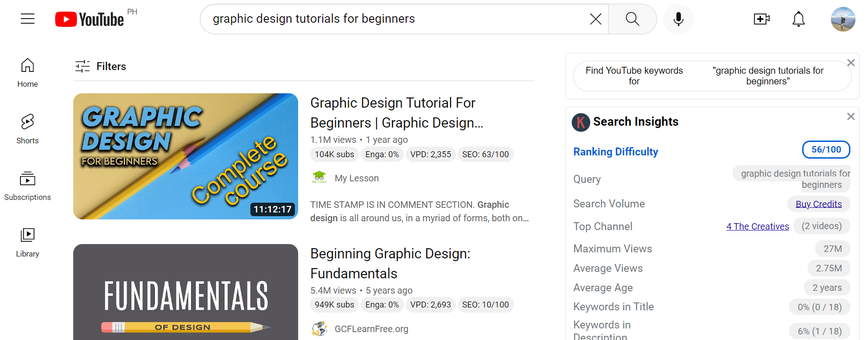
Task: Click the 949K subs badge
Action: click(x=334, y=305)
